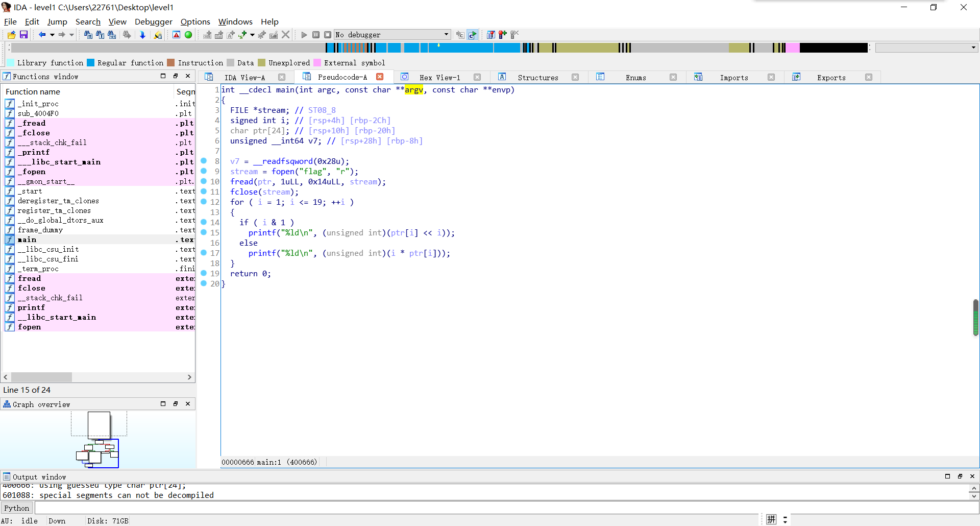980x526 pixels.
Task: Click the command line input field
Action: click(x=506, y=508)
